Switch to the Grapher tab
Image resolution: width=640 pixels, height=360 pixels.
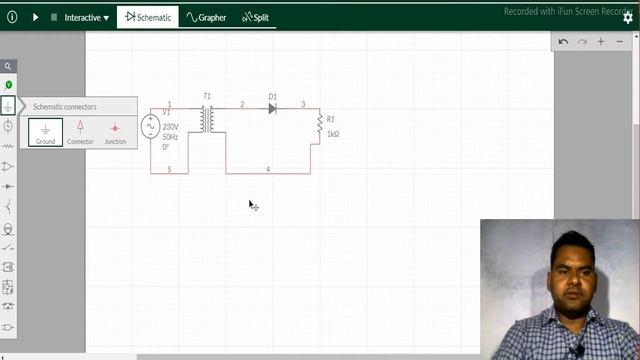[206, 18]
